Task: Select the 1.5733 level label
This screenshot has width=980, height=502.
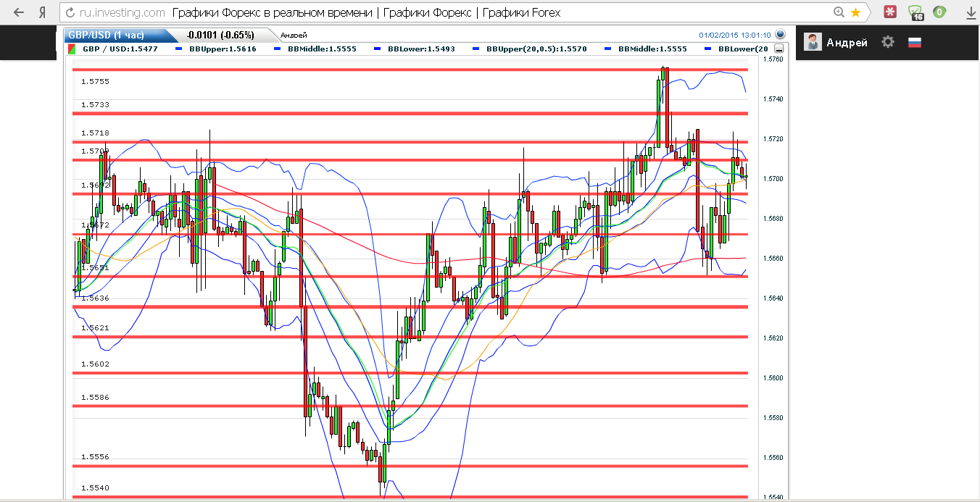Action: point(95,104)
